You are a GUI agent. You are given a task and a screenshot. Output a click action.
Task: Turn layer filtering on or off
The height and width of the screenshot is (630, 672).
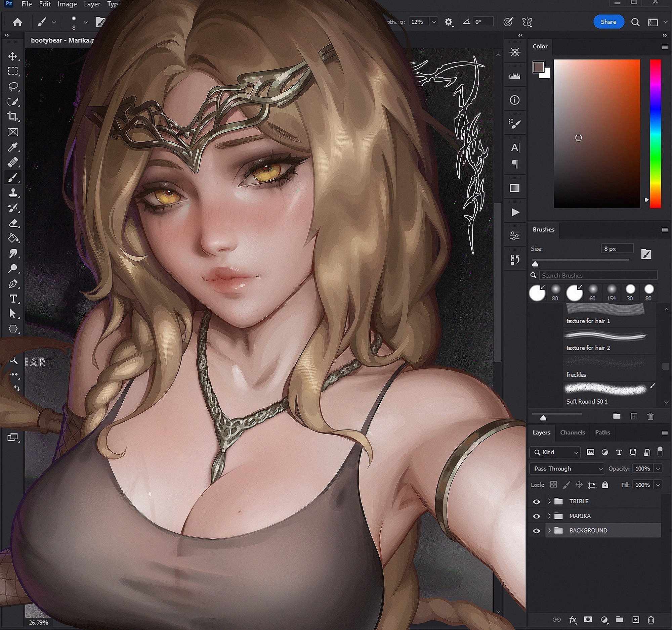tap(660, 451)
